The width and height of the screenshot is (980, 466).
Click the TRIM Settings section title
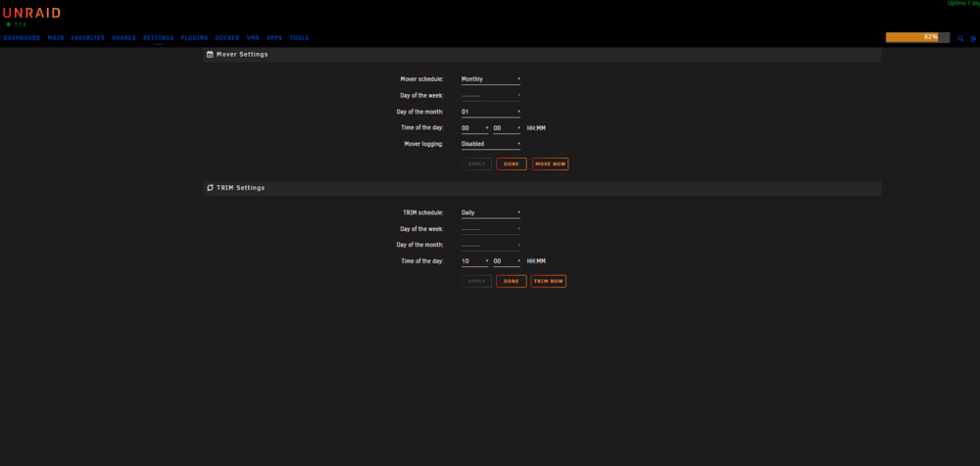tap(241, 187)
